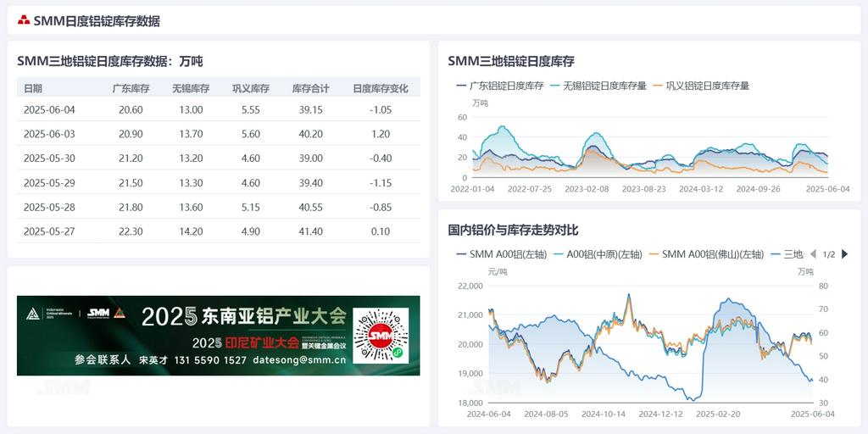Click the 国内铝价与库存走势对比 chart title
This screenshot has height=434, width=868.
point(513,230)
